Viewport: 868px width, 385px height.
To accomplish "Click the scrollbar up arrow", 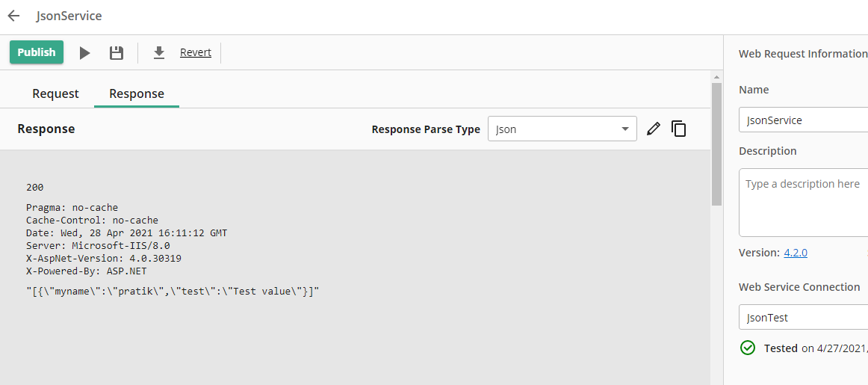I will click(x=716, y=77).
